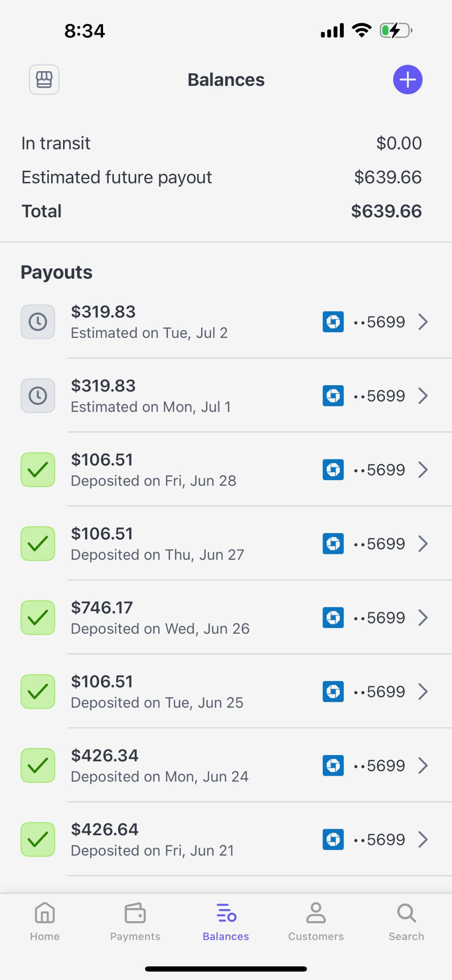Screen dimensions: 452x980
Task: Tap the purple plus create button
Action: (x=407, y=80)
